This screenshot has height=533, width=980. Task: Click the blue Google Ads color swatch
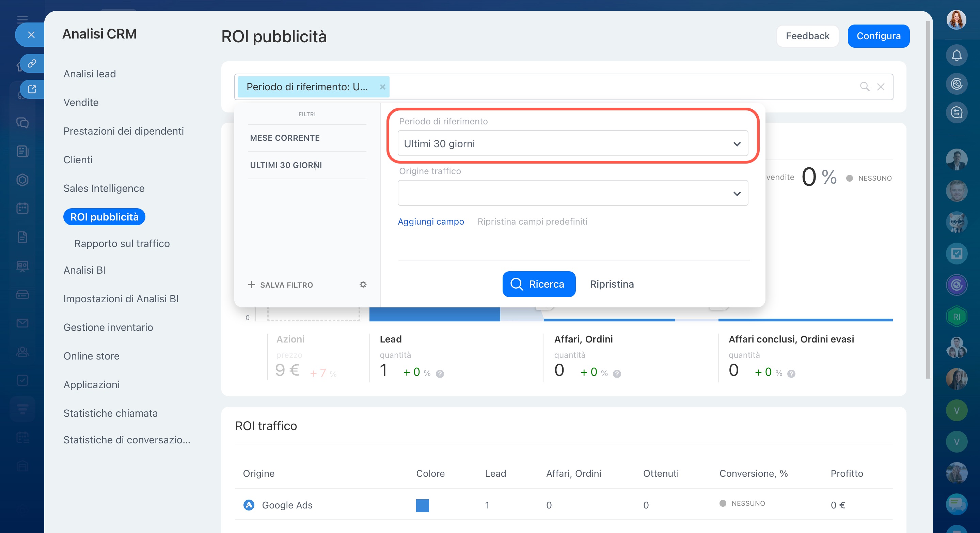tap(422, 505)
